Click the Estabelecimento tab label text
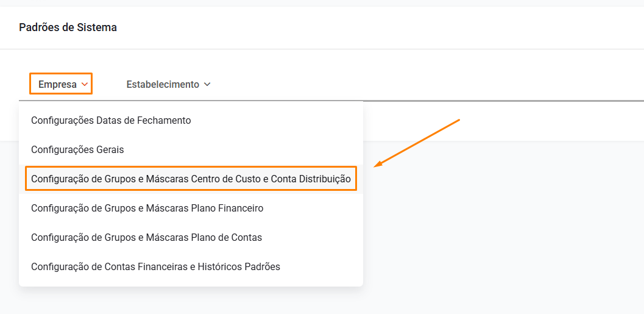The image size is (644, 314). click(x=163, y=85)
